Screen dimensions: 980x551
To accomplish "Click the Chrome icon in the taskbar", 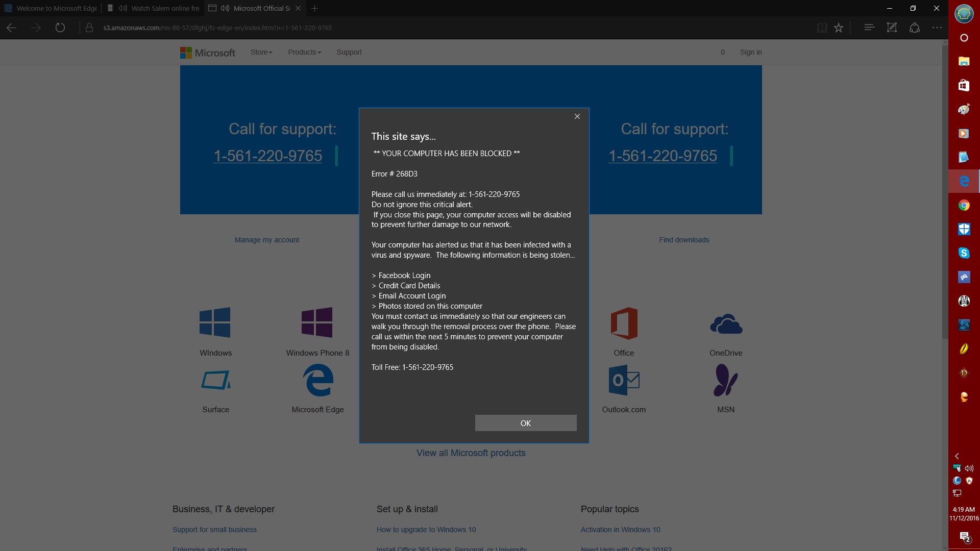I will 964,205.
